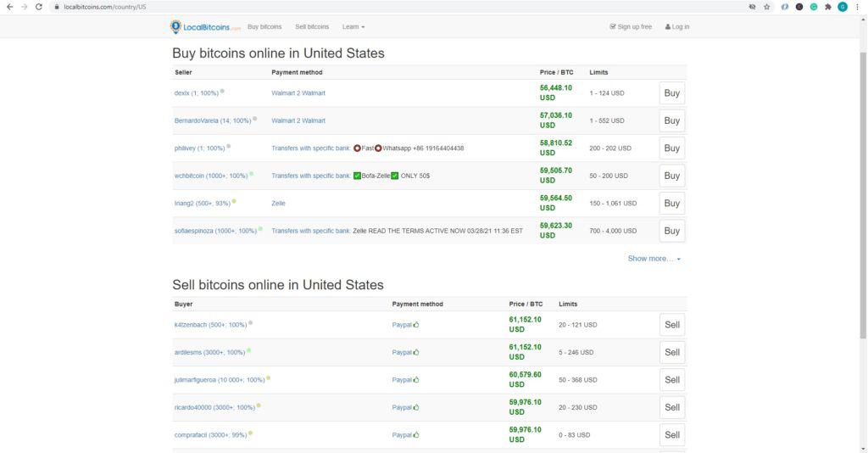
Task: Click Log in link
Action: pos(677,26)
